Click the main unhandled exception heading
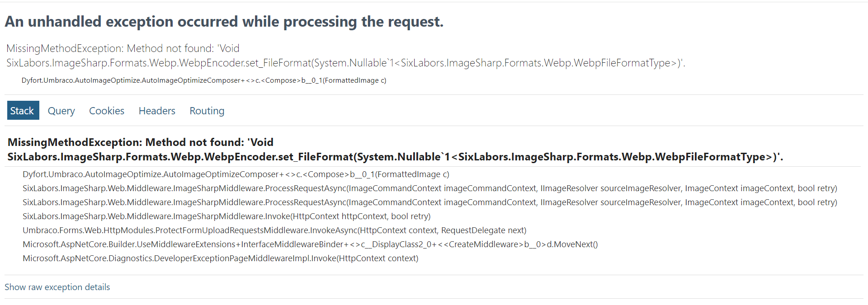Screen dimensions: 868x305 224,22
